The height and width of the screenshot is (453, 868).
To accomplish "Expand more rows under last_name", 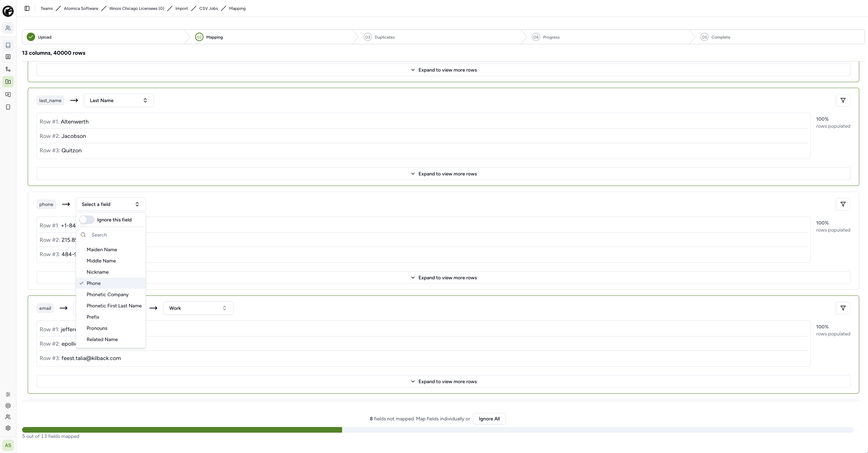I will tap(443, 174).
